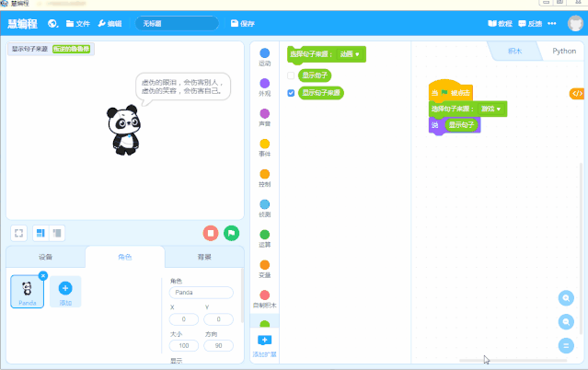Open the 编辑 menu
This screenshot has height=370, width=588.
tap(110, 24)
